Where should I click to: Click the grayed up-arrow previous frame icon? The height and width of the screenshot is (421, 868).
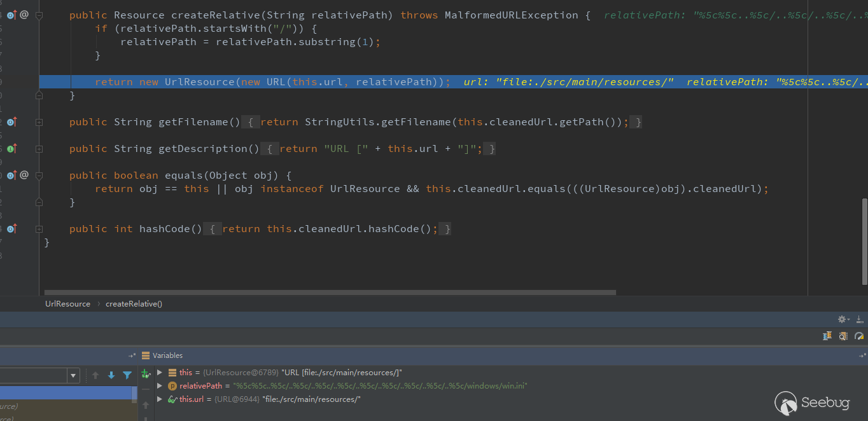coord(95,375)
